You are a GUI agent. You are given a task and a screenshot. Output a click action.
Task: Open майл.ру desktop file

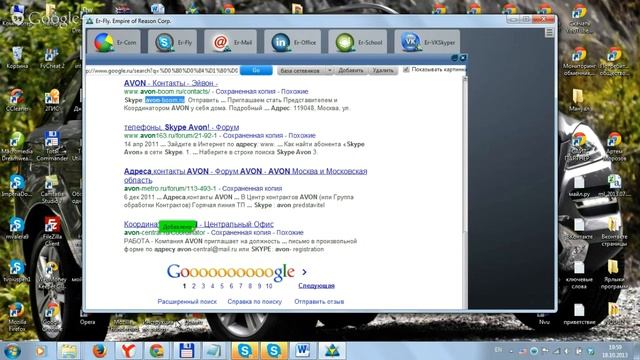[x=579, y=187]
